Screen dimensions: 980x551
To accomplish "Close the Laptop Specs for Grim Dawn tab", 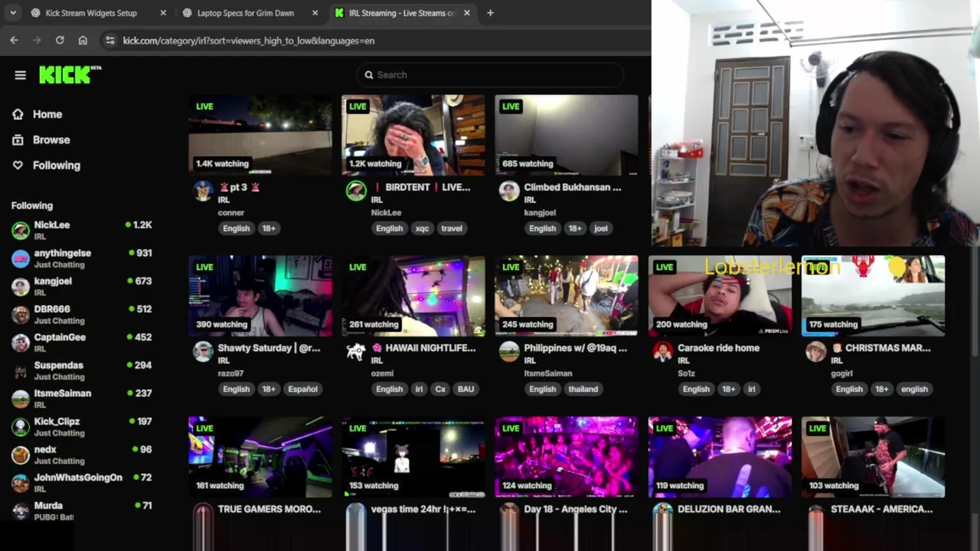I will tap(315, 13).
